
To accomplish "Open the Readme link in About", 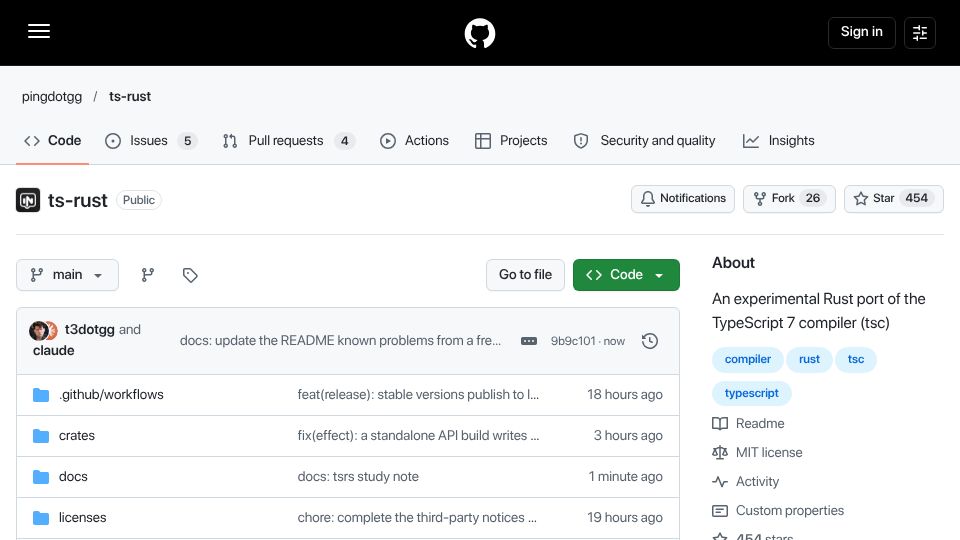I will click(748, 424).
